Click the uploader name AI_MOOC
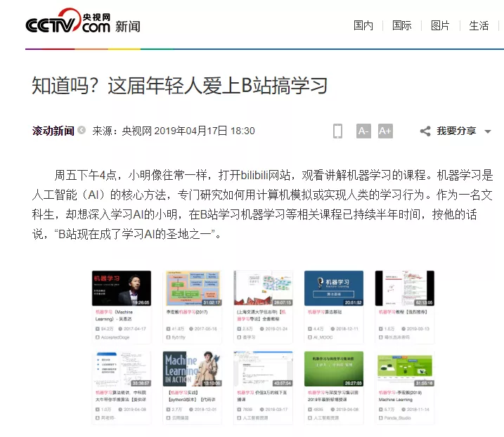Viewport: 504px width, 437px height. tap(323, 337)
